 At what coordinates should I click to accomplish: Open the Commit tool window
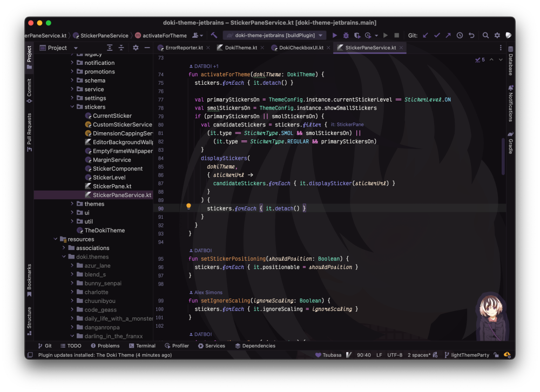(29, 91)
